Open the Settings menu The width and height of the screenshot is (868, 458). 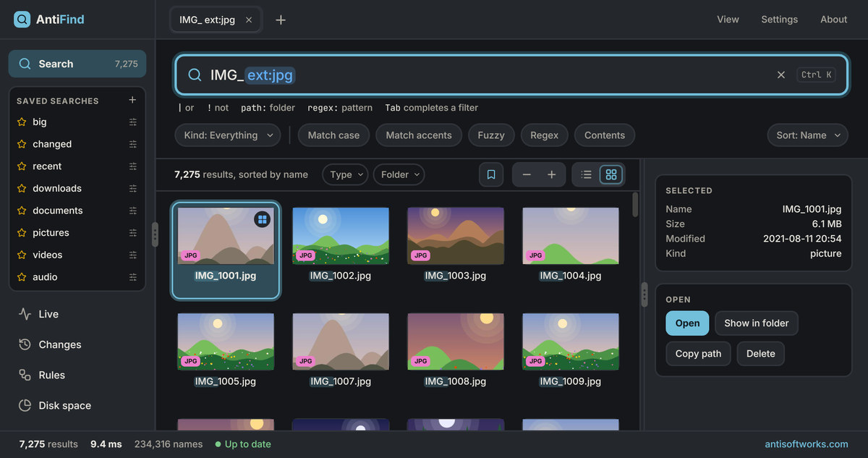(x=780, y=20)
